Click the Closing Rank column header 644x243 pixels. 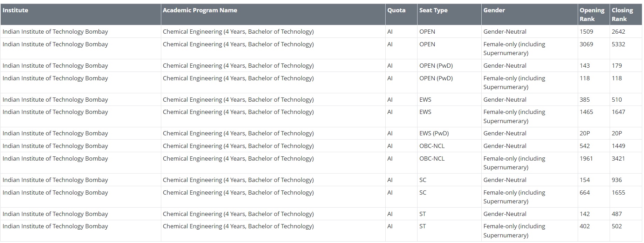pyautogui.click(x=622, y=15)
